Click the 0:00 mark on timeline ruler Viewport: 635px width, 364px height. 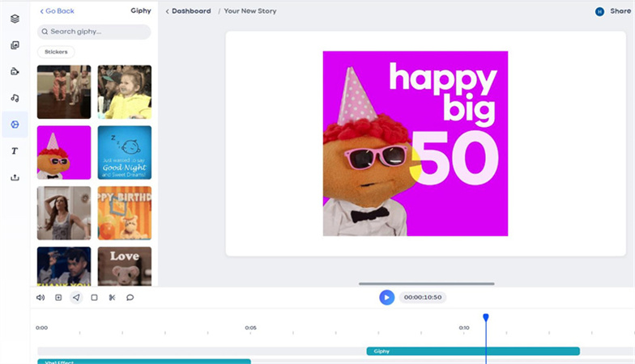tap(42, 328)
